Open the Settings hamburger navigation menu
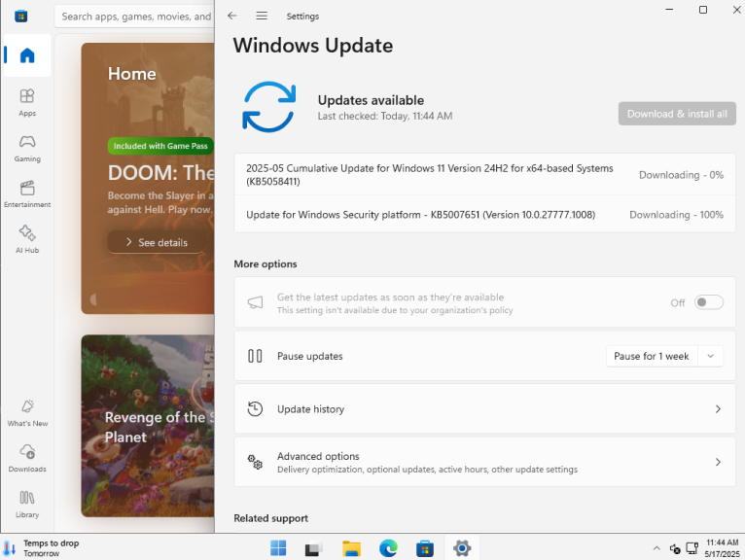This screenshot has width=745, height=560. (262, 16)
